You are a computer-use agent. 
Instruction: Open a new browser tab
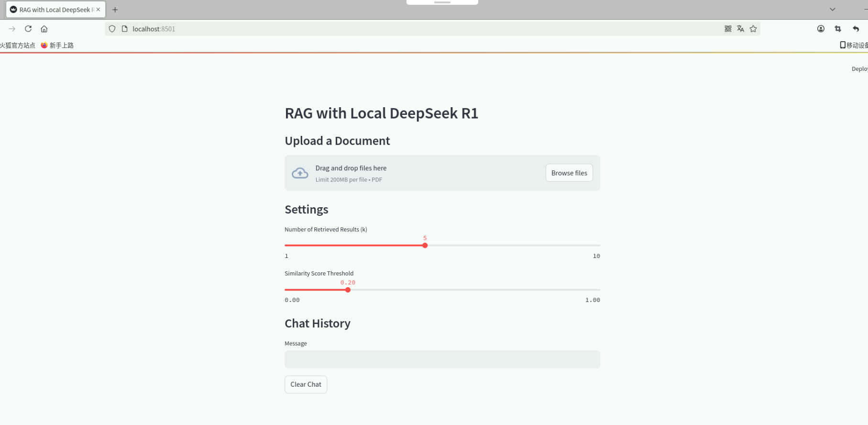[x=115, y=10]
